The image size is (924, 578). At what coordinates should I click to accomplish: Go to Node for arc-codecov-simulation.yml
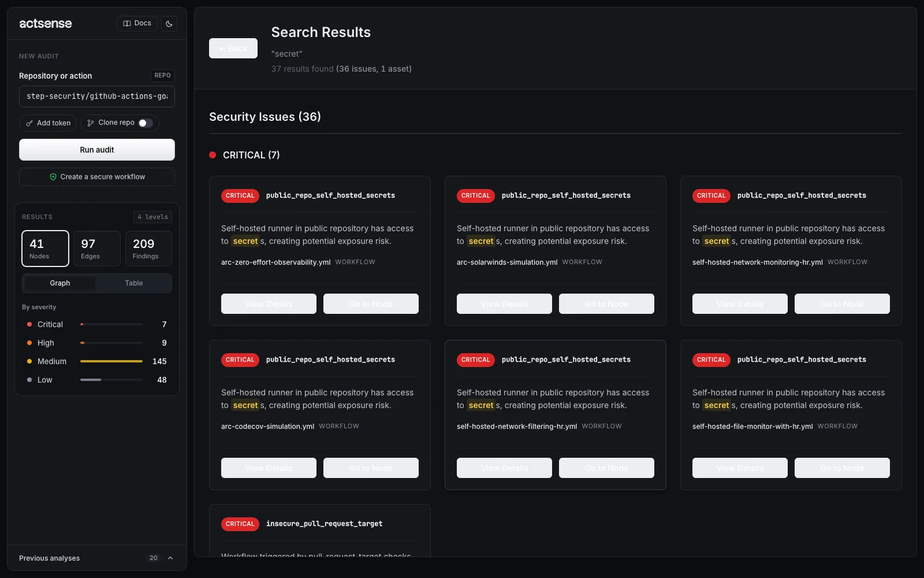(371, 468)
